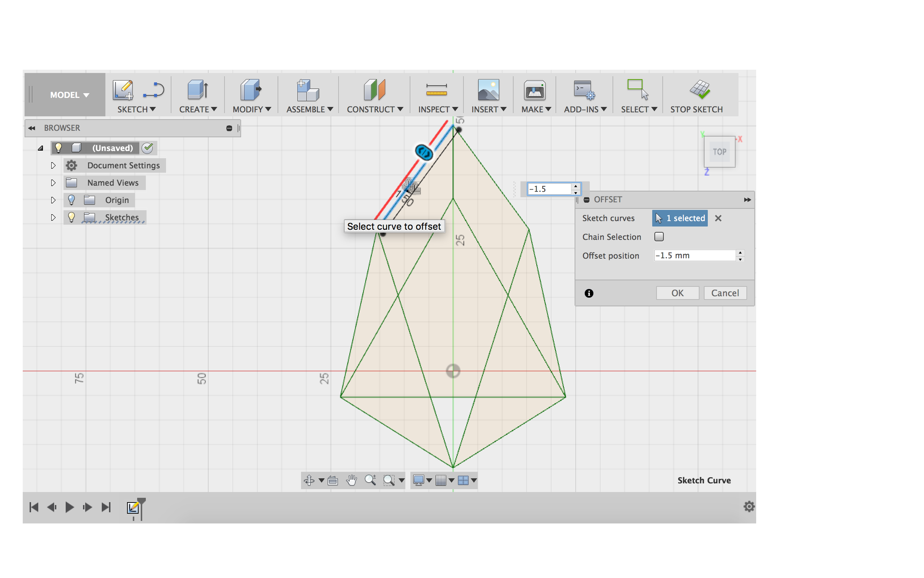Click the Create Sketch icon

(x=123, y=90)
